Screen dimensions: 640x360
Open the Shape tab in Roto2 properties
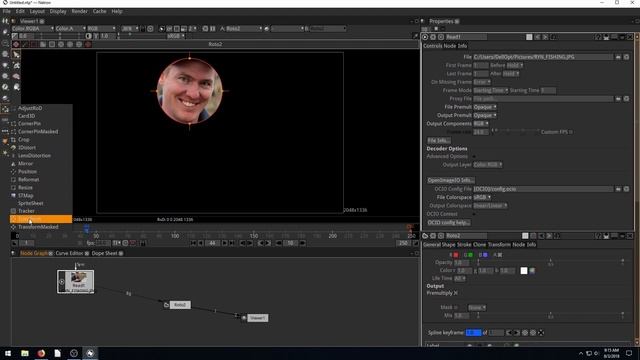pos(448,244)
